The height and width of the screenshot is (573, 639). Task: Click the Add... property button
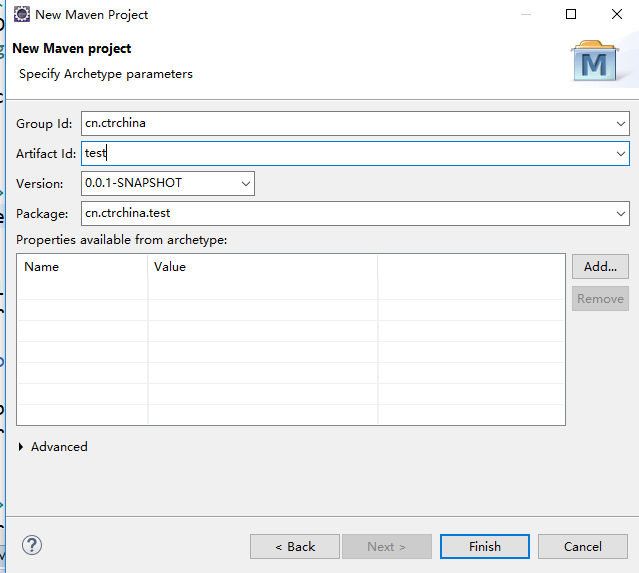pyautogui.click(x=600, y=267)
